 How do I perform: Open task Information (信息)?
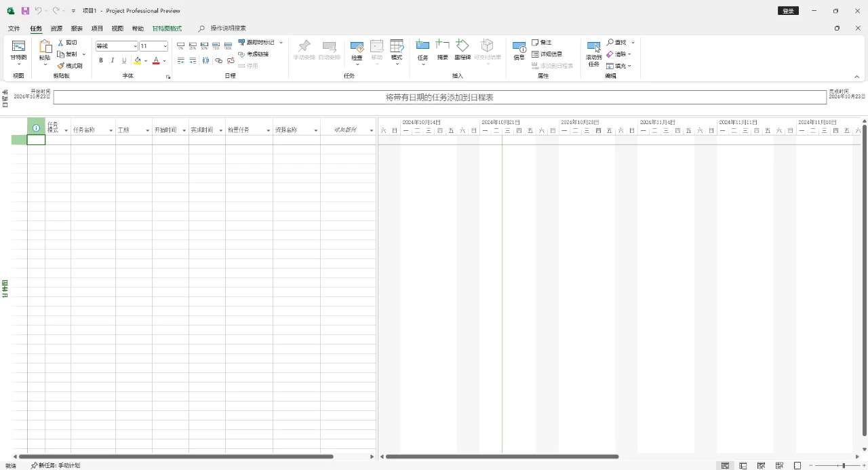click(x=519, y=50)
